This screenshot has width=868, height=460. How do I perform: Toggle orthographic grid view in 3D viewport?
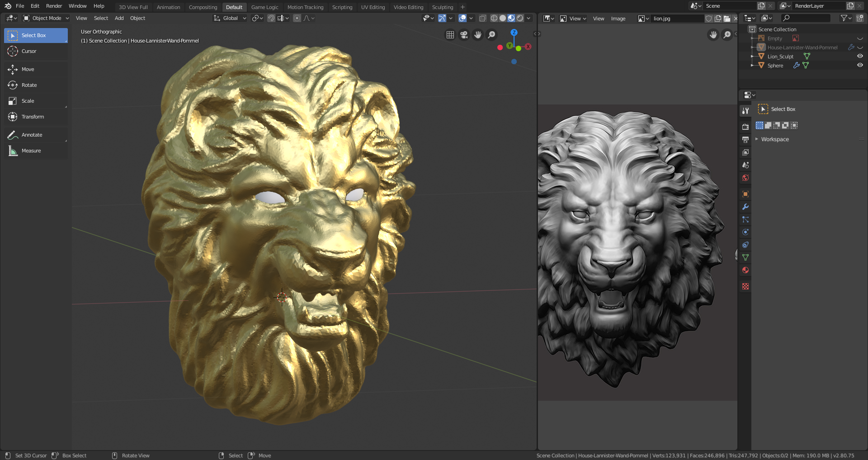450,35
